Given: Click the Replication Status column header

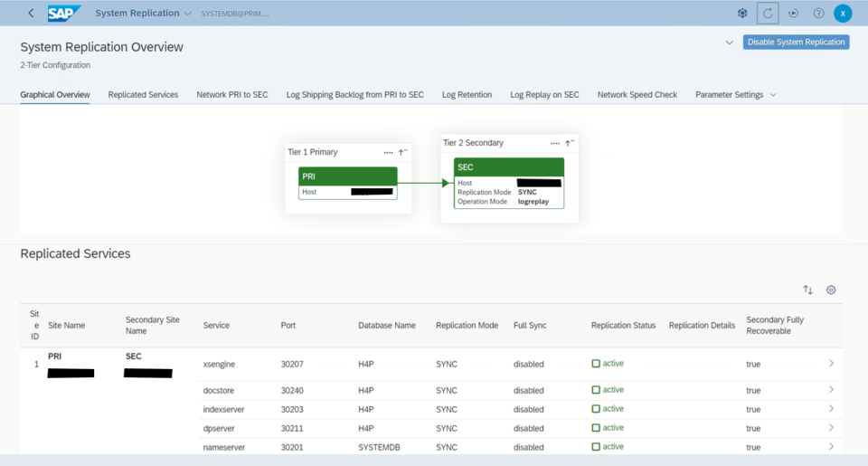Looking at the screenshot, I should click(x=623, y=325).
